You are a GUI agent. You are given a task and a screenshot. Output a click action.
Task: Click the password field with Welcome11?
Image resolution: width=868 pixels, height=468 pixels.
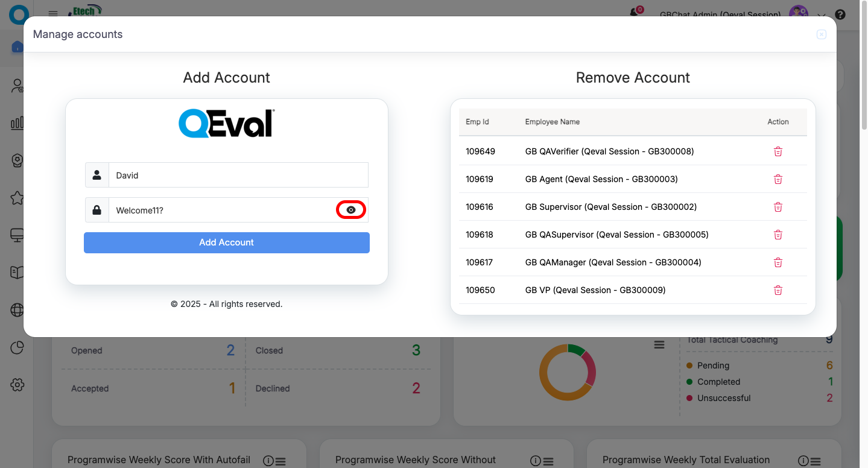click(x=220, y=210)
